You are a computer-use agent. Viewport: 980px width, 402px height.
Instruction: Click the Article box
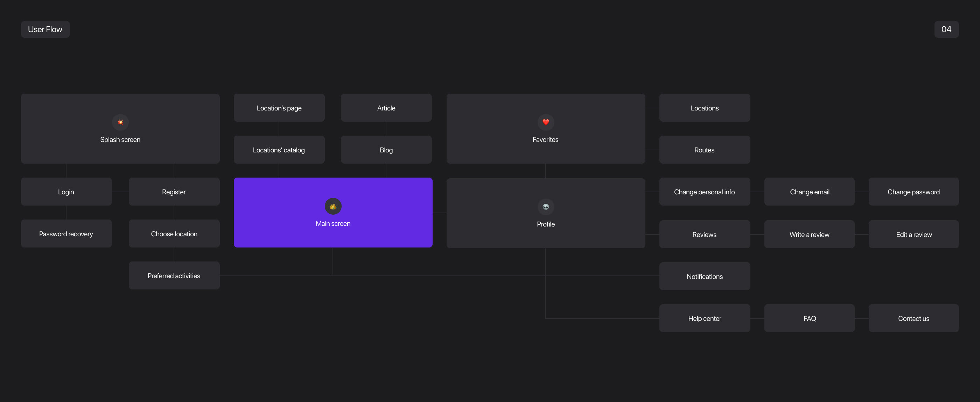click(x=386, y=108)
